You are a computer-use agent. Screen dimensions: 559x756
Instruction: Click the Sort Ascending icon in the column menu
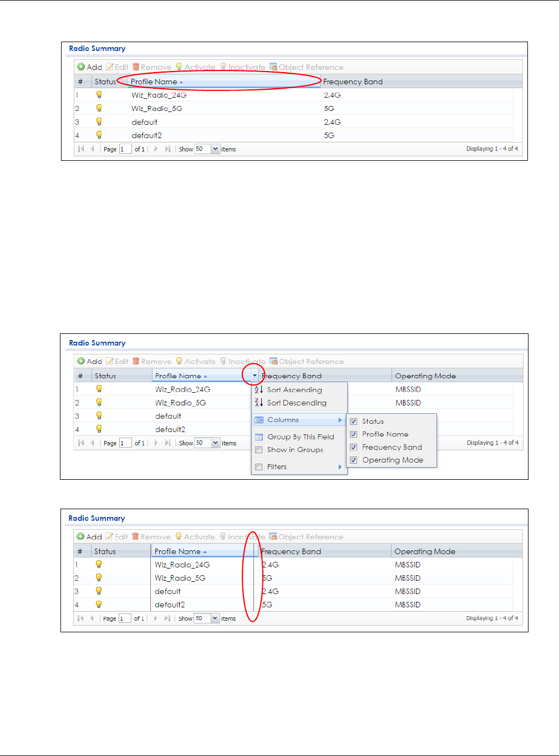(258, 389)
